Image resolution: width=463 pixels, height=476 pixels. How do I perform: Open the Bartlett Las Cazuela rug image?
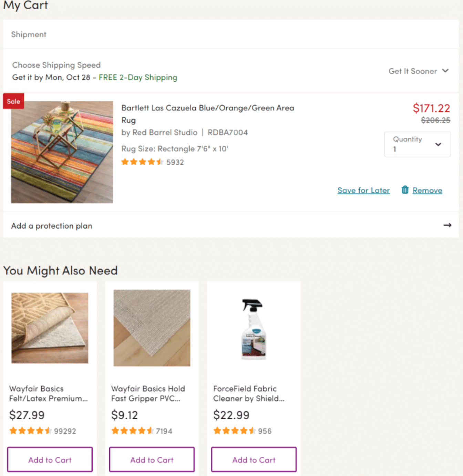tap(62, 152)
